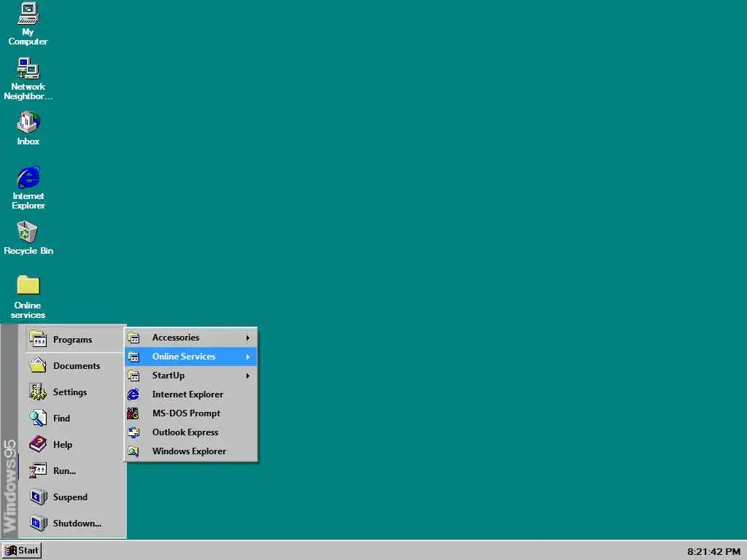Open Programs in the Start menu
The height and width of the screenshot is (560, 747).
click(x=75, y=339)
